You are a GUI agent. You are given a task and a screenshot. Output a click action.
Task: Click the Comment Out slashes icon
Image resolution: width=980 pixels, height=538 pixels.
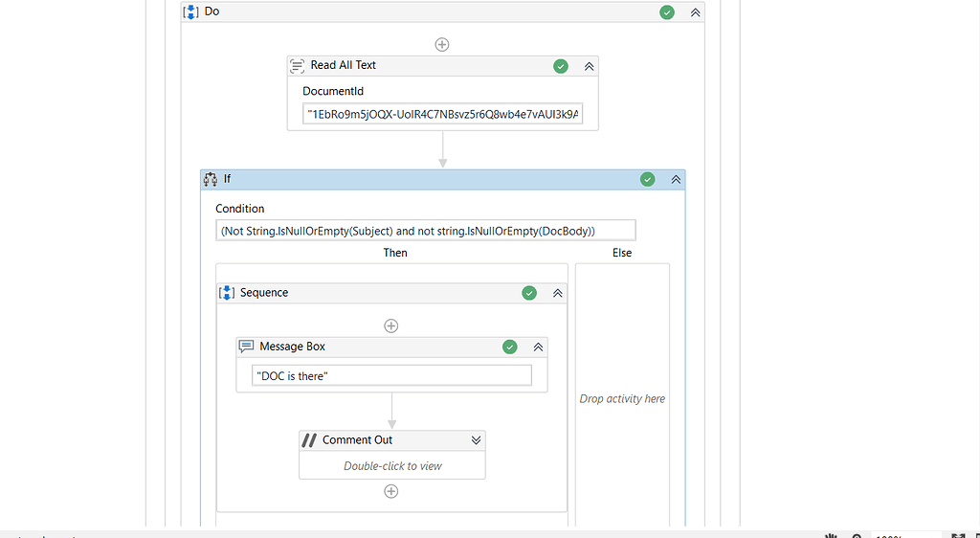309,440
